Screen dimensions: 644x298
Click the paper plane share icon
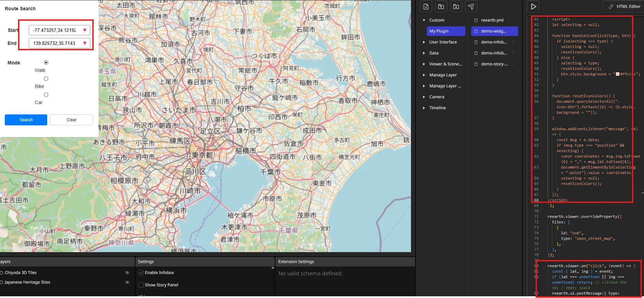click(471, 7)
